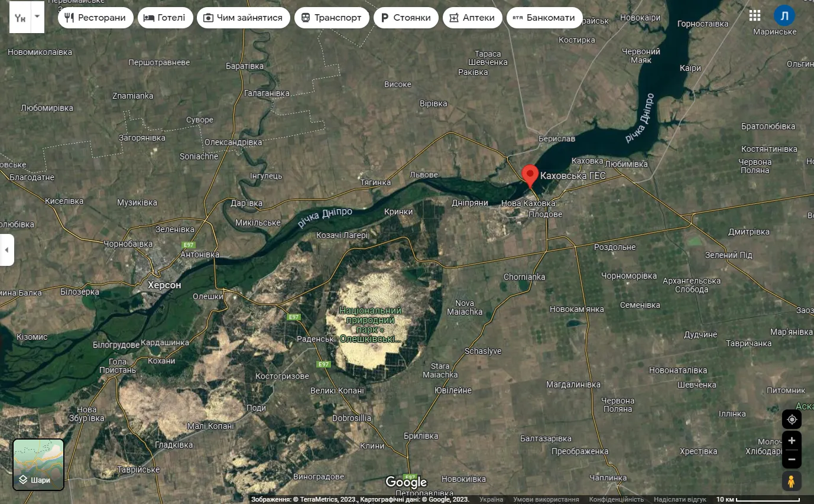This screenshot has width=814, height=504.
Task: Click the Національний природний парк label
Action: coord(371,324)
